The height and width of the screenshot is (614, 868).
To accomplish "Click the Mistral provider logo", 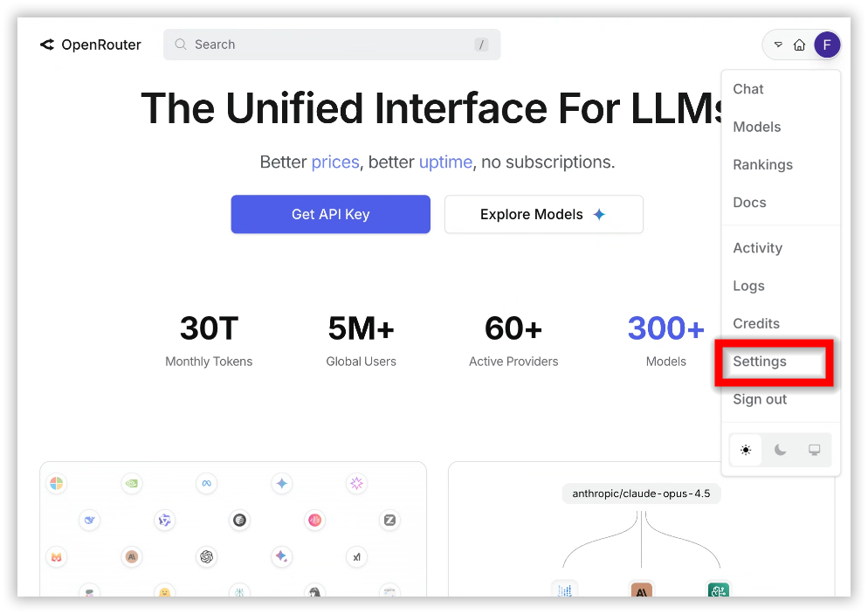I will point(56,556).
